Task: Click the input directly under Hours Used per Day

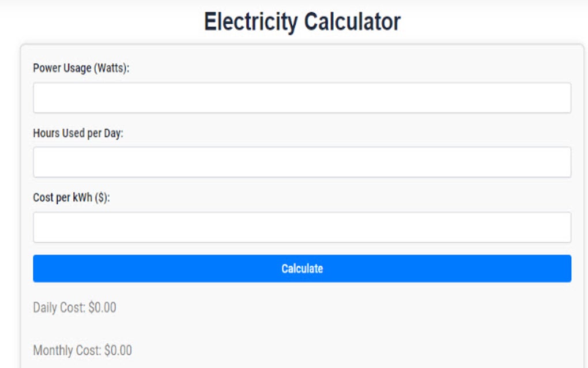Action: 302,160
